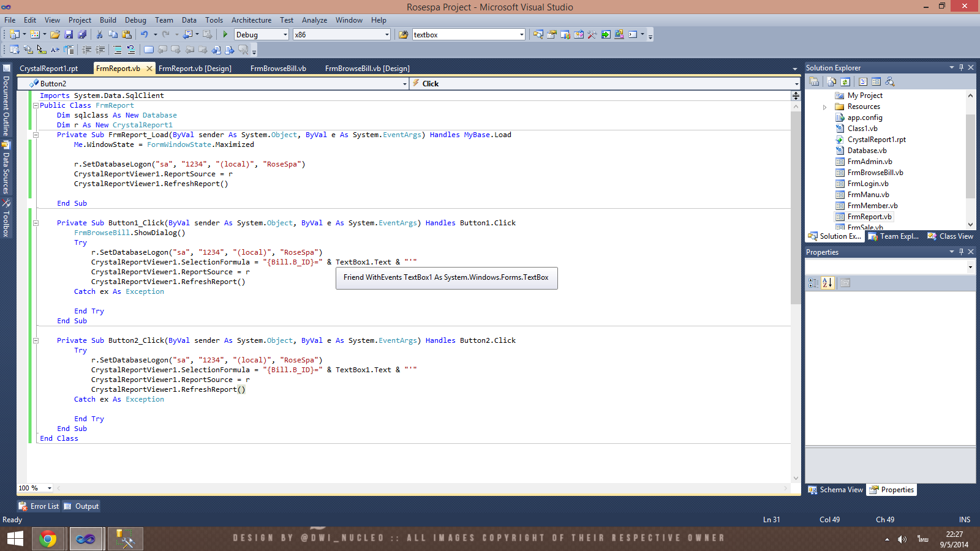Open the Properties Window toolbar icon
This screenshot has height=551, width=980.
[552, 34]
